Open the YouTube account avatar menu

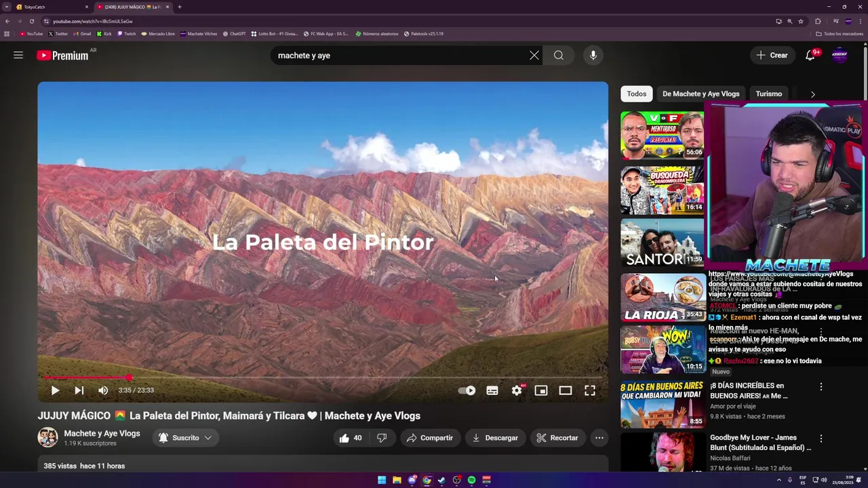840,56
